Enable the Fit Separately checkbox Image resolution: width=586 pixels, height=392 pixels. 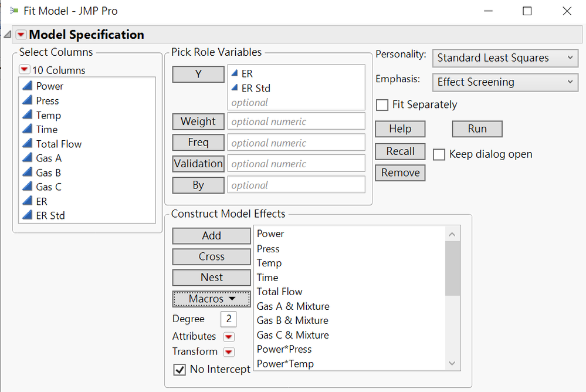coord(382,105)
